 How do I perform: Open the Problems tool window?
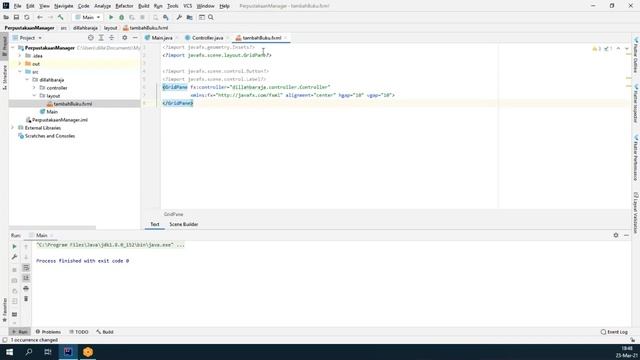(x=48, y=332)
